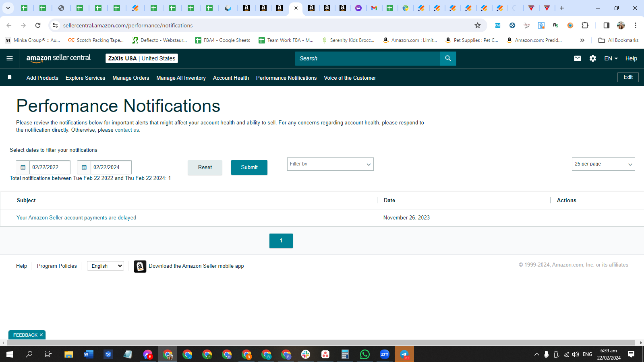The width and height of the screenshot is (644, 362).
Task: Show hidden system tray icons
Action: (536, 354)
